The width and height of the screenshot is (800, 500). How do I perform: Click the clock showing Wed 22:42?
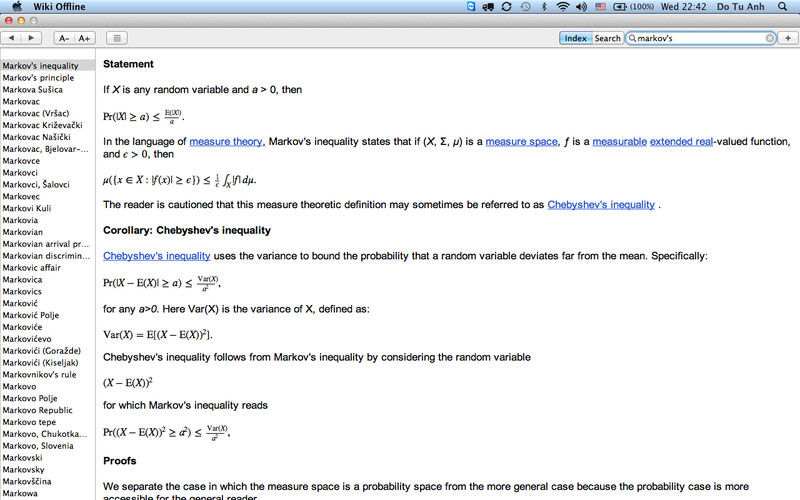pyautogui.click(x=683, y=7)
